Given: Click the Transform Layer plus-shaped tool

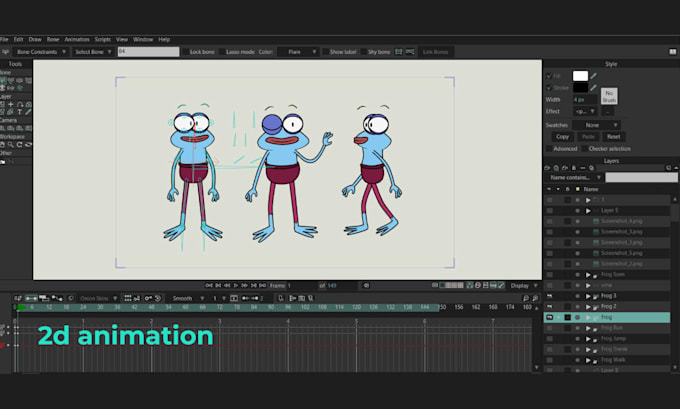Looking at the screenshot, I should coord(11,105).
